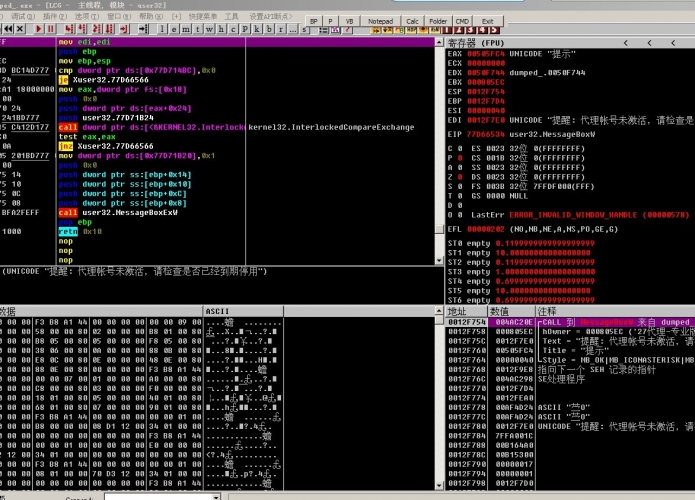Click the rewind/restart program icon
This screenshot has width=695, height=500.
point(8,29)
